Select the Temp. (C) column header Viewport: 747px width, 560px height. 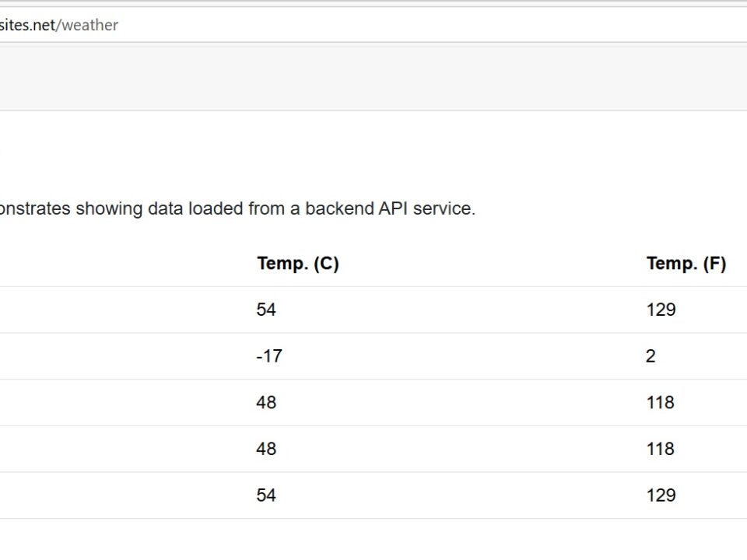click(x=298, y=264)
